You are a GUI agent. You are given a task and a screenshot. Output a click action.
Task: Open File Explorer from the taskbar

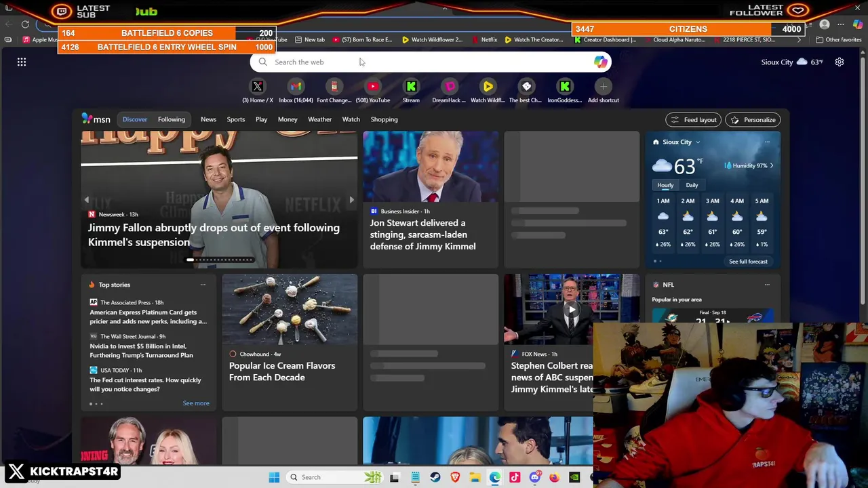tap(475, 477)
